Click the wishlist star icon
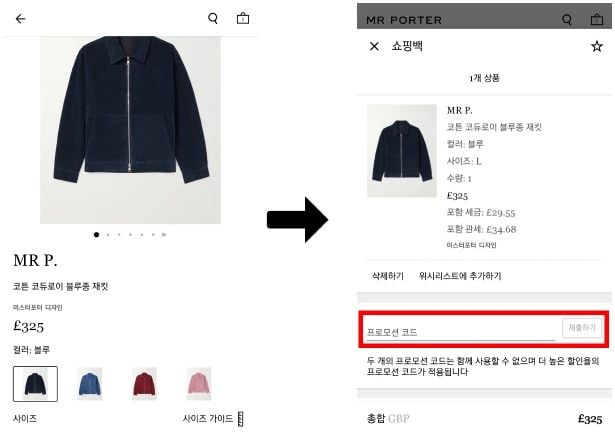Viewport: 615px width, 438px height. click(597, 46)
